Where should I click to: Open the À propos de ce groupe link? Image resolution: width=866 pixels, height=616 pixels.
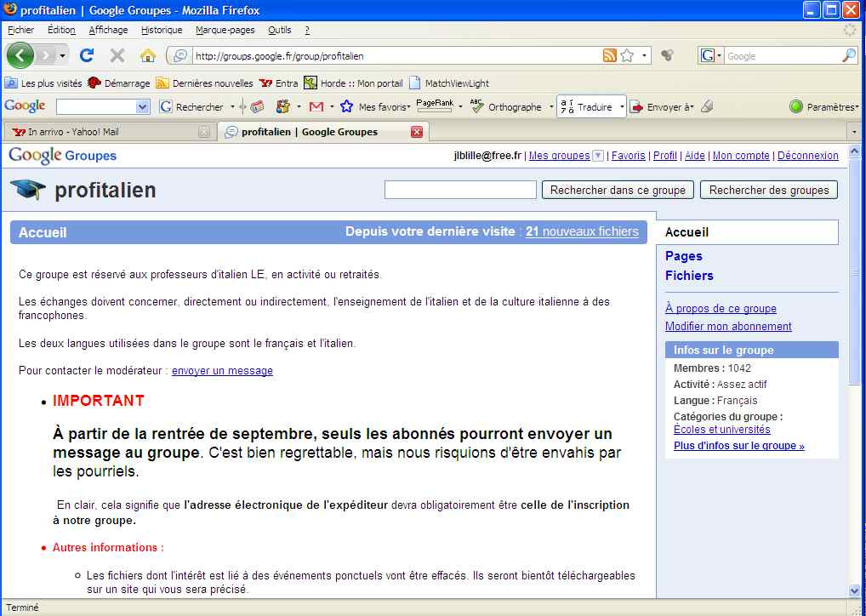(x=721, y=309)
